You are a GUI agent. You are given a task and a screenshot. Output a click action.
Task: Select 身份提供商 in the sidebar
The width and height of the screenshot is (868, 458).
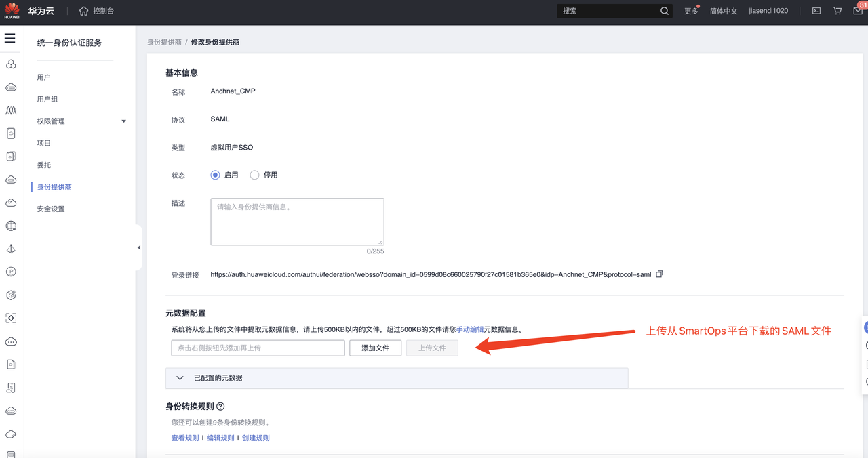[54, 187]
